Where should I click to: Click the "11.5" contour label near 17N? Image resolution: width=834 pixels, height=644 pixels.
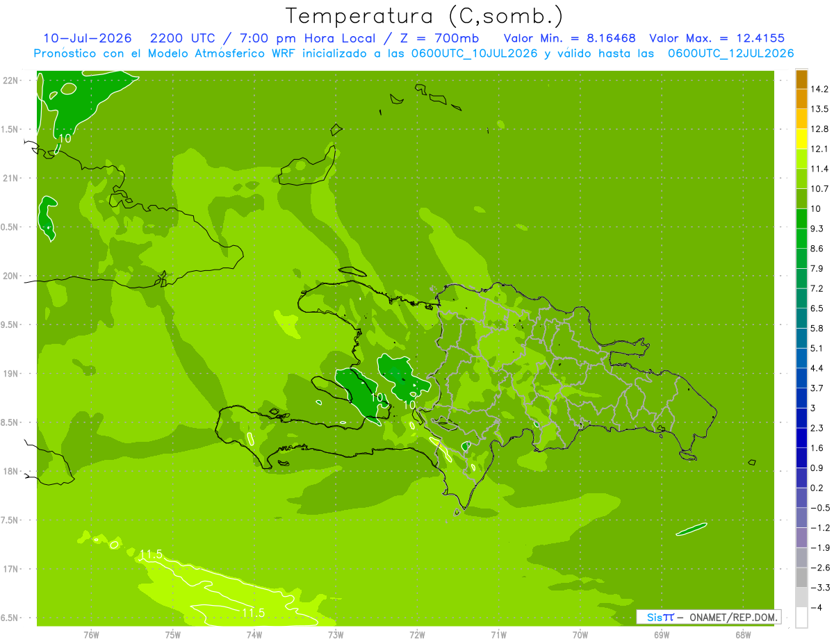(x=152, y=554)
